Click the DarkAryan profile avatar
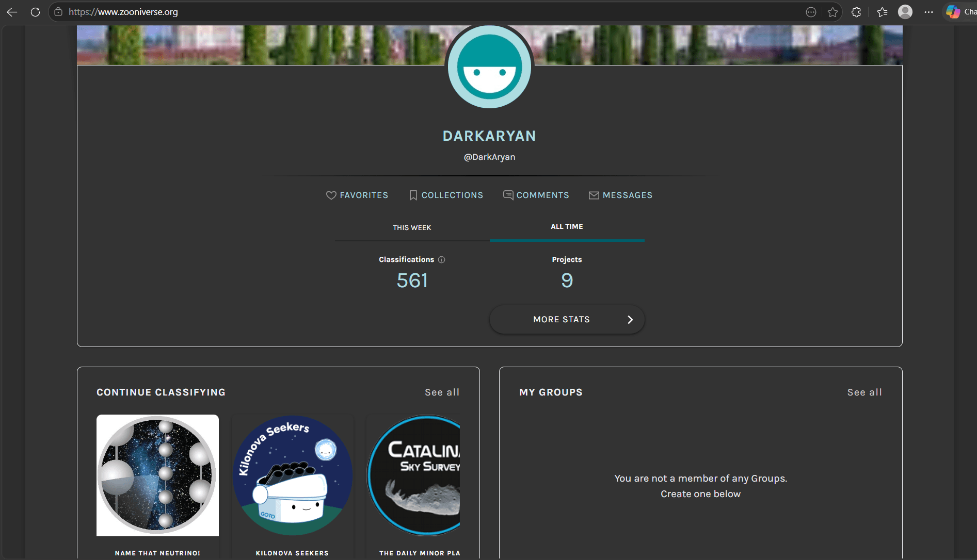 [489, 67]
